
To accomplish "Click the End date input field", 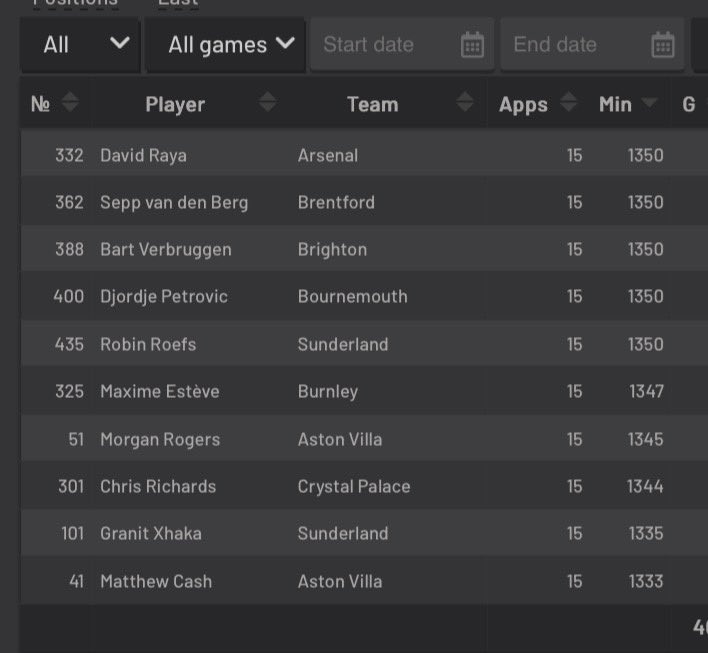I will 592,45.
